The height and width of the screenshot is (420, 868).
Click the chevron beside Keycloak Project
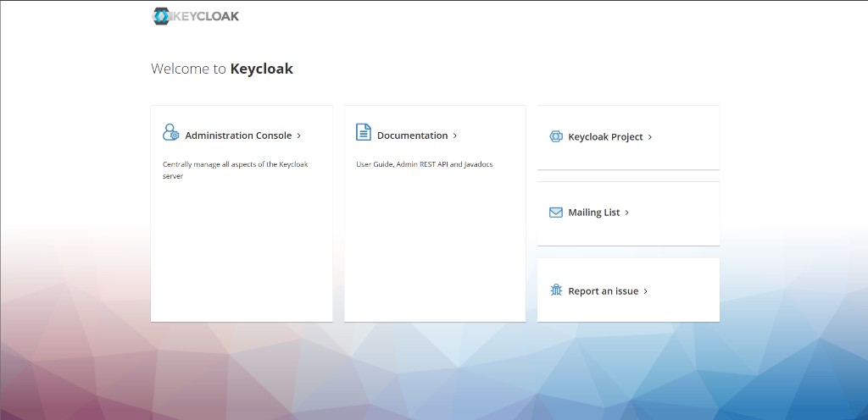650,137
